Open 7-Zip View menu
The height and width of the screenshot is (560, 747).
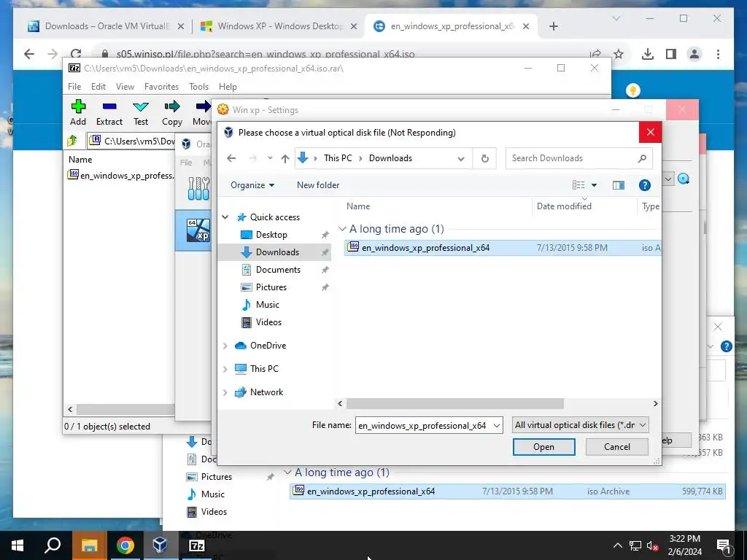coord(125,87)
